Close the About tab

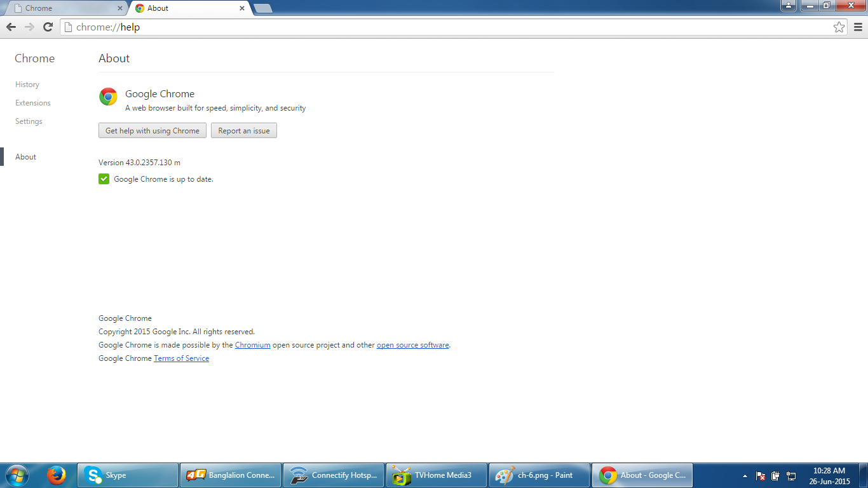(242, 8)
